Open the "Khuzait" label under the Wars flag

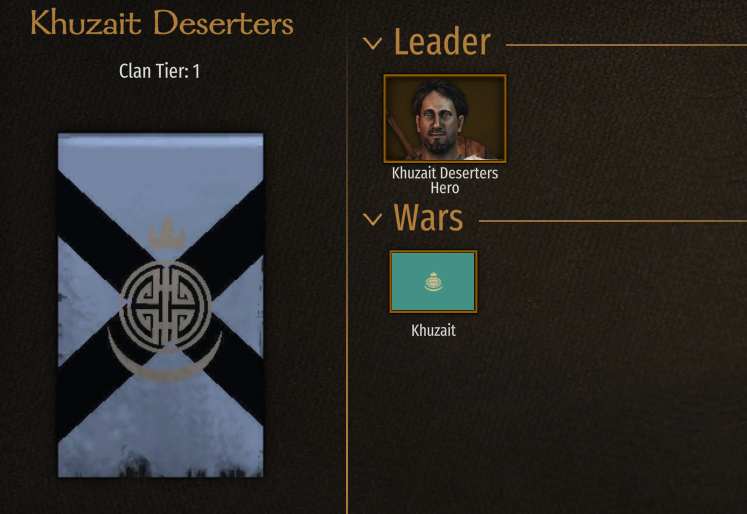pos(433,330)
